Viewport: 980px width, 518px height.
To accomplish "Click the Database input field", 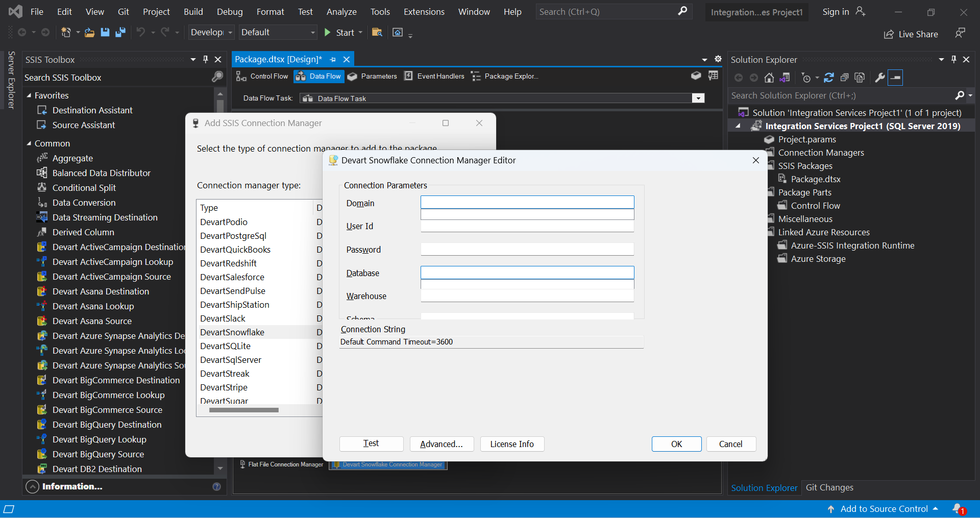I will pyautogui.click(x=527, y=273).
